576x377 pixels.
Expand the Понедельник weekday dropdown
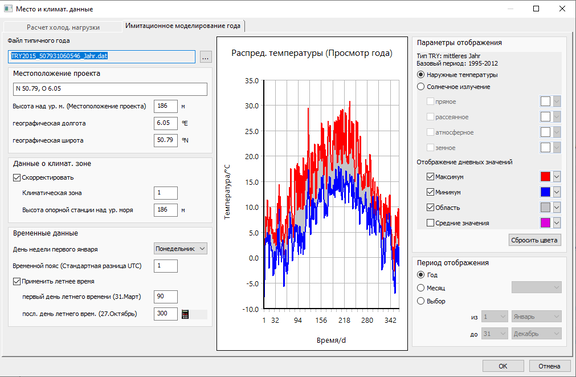[180, 249]
